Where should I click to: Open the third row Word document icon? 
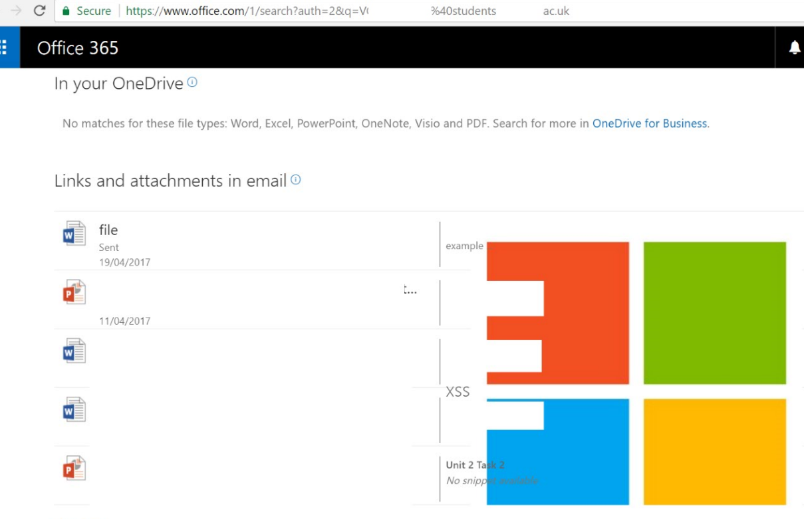click(x=74, y=351)
